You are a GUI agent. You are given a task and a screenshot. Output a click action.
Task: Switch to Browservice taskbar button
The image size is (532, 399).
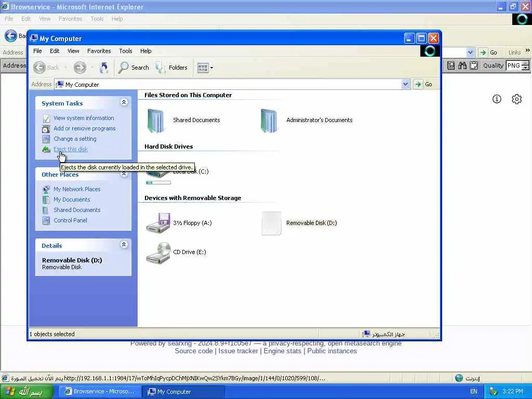[99, 392]
